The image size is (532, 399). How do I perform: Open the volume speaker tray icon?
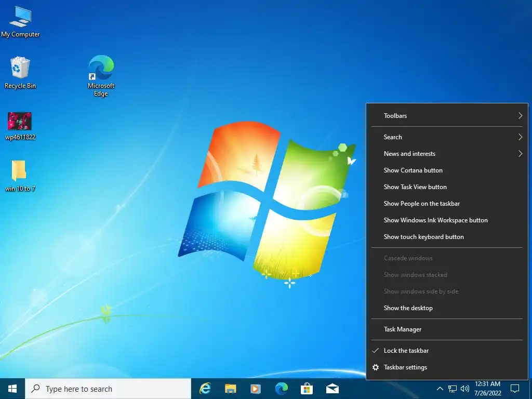(465, 389)
